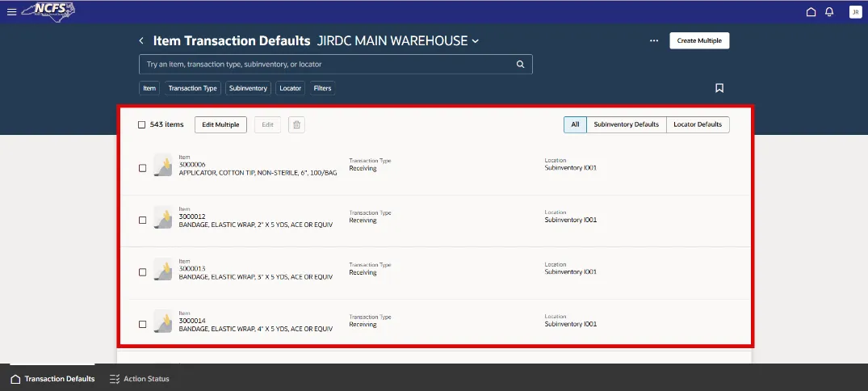Open the three-dot more actions menu
Viewport: 868px width, 391px height.
coord(654,40)
